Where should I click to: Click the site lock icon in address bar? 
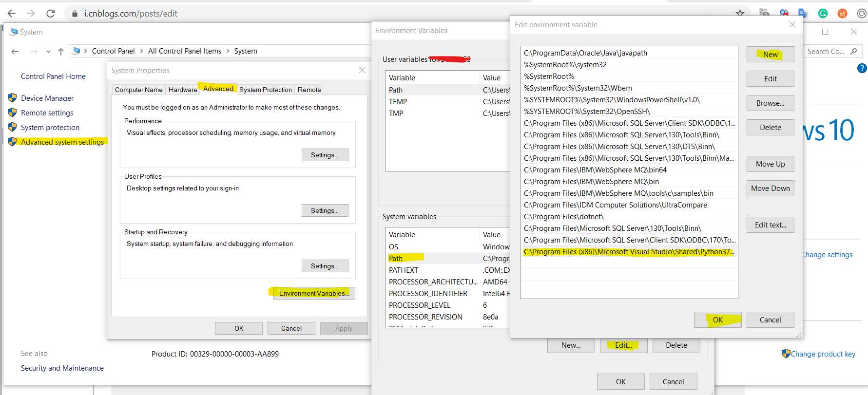pyautogui.click(x=75, y=14)
